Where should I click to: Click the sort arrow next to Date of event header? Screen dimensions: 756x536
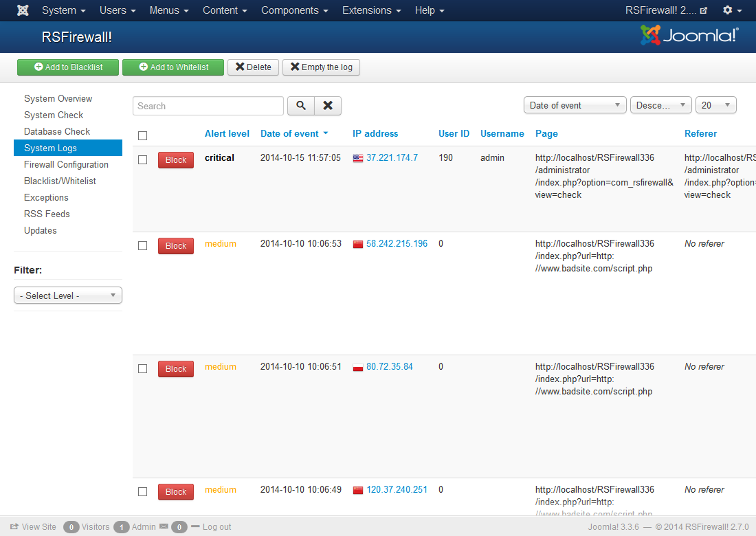pyautogui.click(x=326, y=133)
